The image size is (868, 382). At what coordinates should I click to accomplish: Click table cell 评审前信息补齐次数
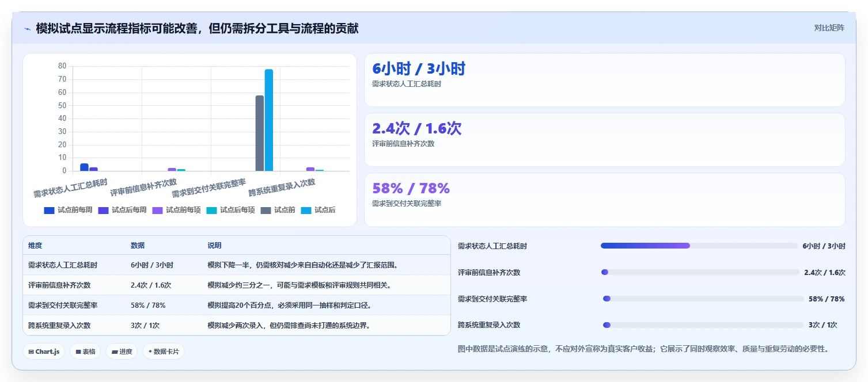coord(59,285)
